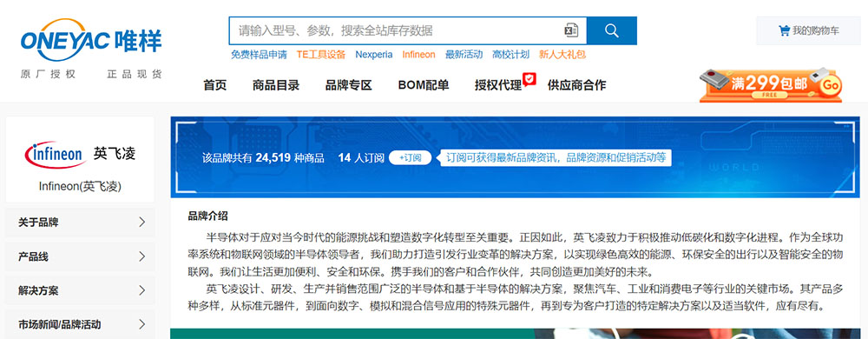The width and height of the screenshot is (868, 339).
Task: Open the 新人大礼包 link
Action: pyautogui.click(x=562, y=54)
